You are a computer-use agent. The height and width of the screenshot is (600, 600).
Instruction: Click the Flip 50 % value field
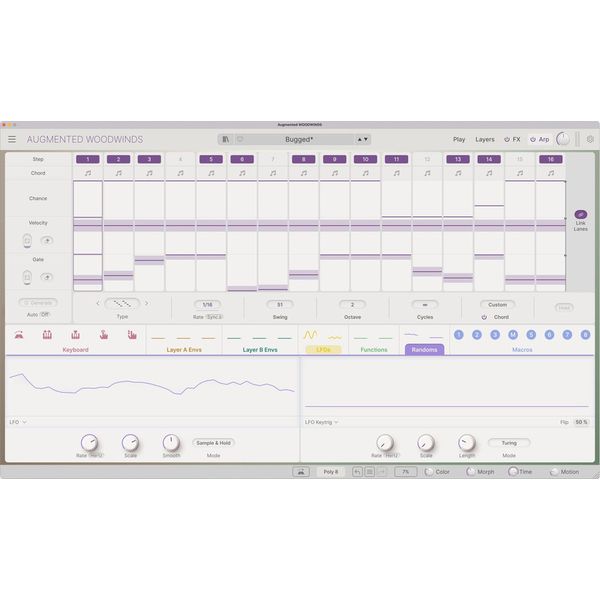pos(581,422)
